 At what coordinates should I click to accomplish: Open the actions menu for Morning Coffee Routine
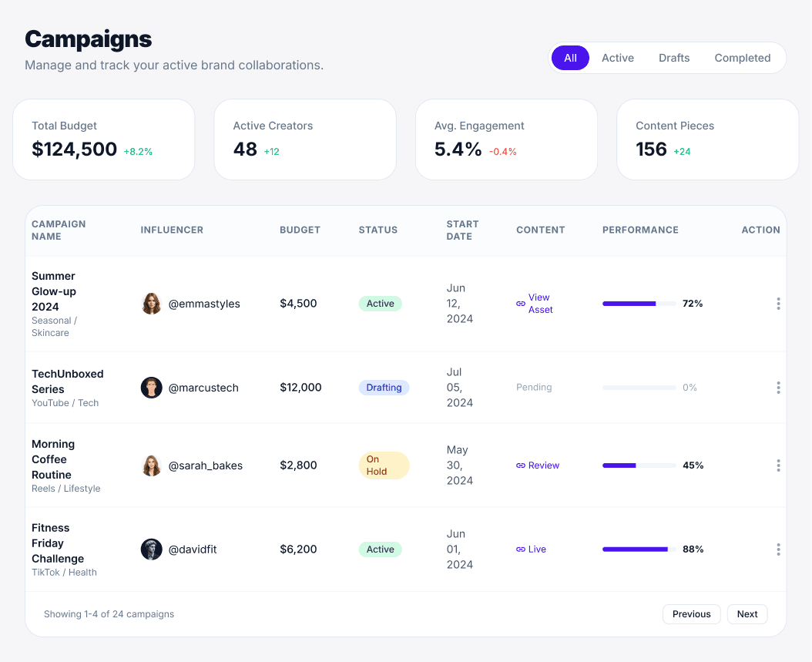778,465
